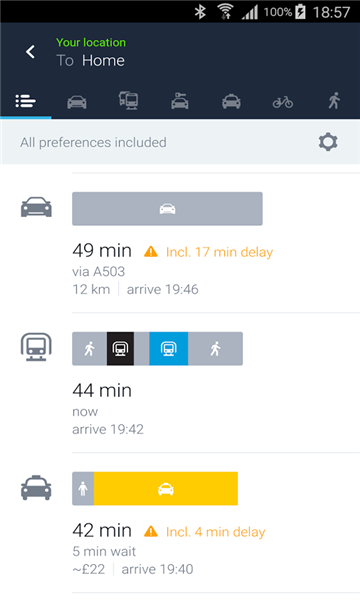The height and width of the screenshot is (600, 360).
Task: Select the walking tab icon
Action: [334, 101]
